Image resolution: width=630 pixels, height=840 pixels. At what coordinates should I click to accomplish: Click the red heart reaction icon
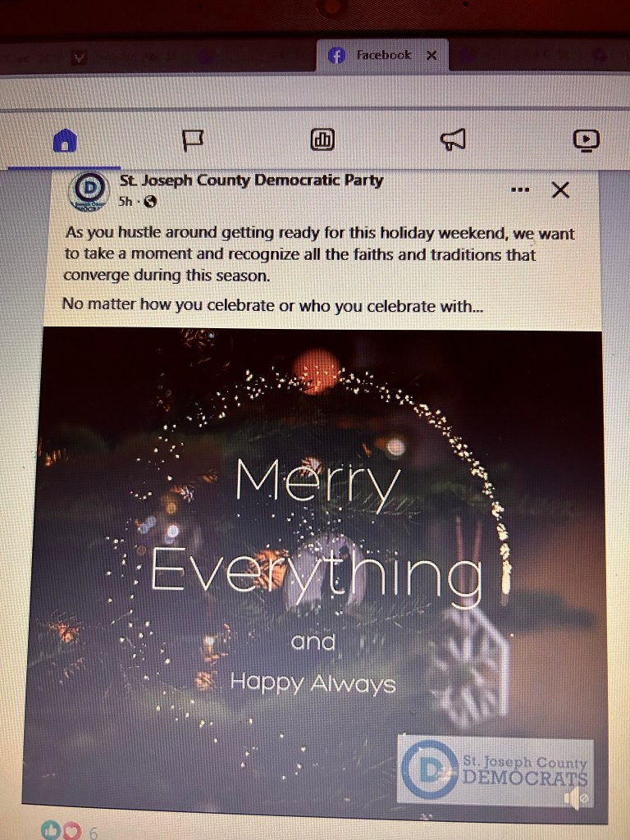coord(72,831)
